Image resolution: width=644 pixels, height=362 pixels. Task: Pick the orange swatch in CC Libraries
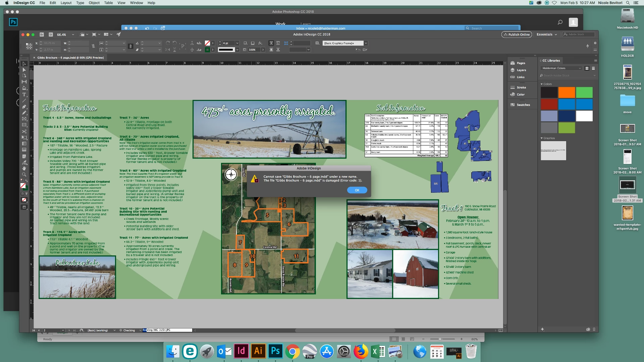(x=567, y=92)
